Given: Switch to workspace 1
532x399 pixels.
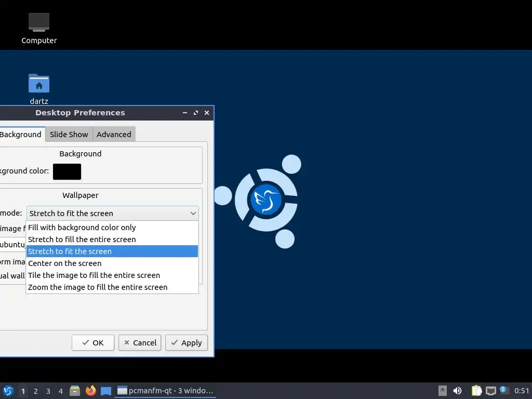Looking at the screenshot, I should [23, 391].
